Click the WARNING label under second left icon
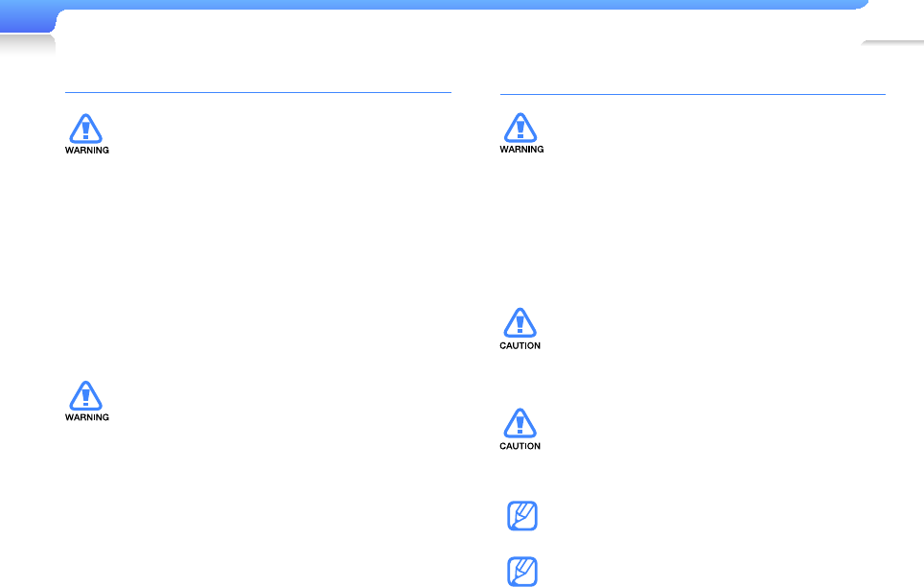 (86, 417)
